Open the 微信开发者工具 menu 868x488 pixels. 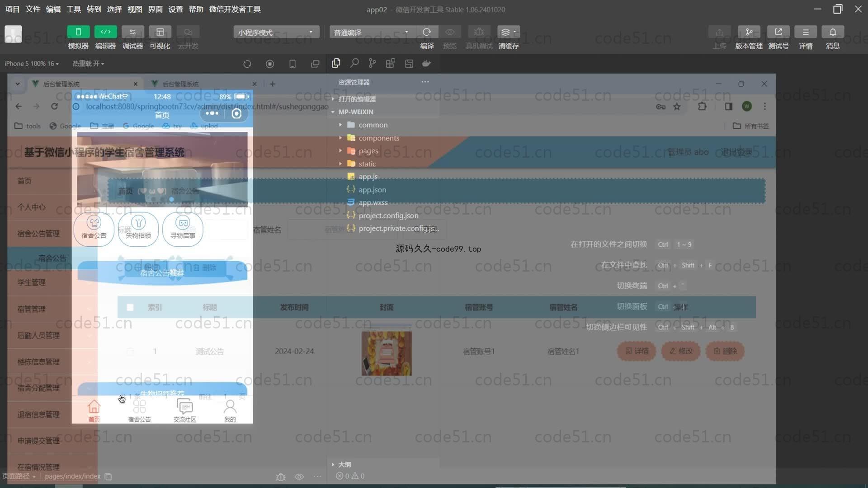[235, 9]
